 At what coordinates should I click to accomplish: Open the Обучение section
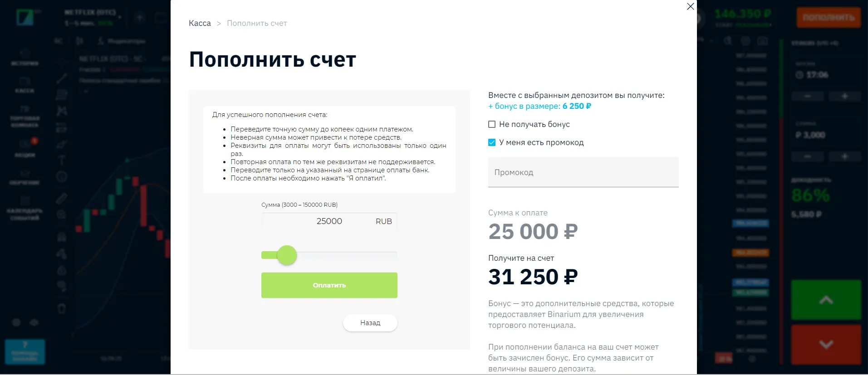(25, 178)
